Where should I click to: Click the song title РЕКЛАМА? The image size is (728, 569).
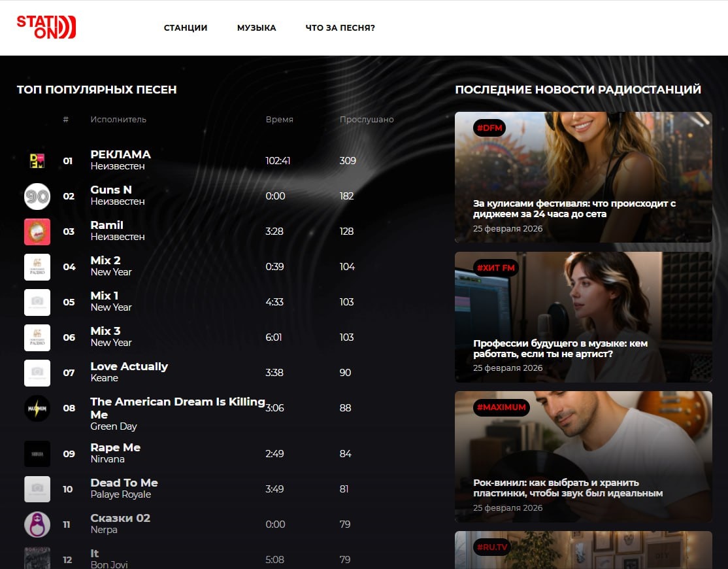point(121,154)
